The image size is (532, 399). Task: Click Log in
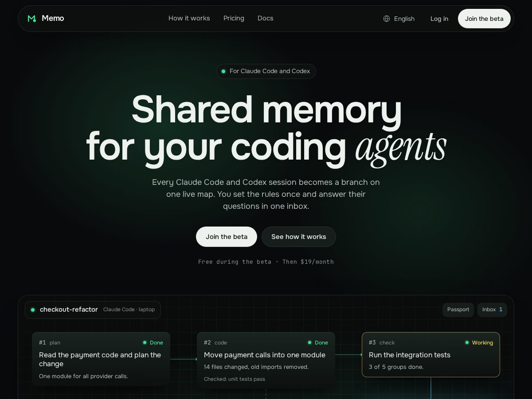pos(439,19)
